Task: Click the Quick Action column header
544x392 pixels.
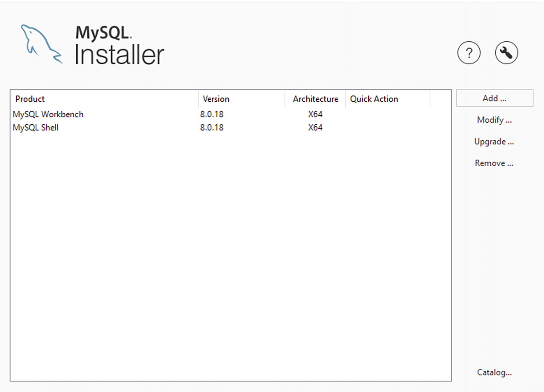Action: point(388,99)
